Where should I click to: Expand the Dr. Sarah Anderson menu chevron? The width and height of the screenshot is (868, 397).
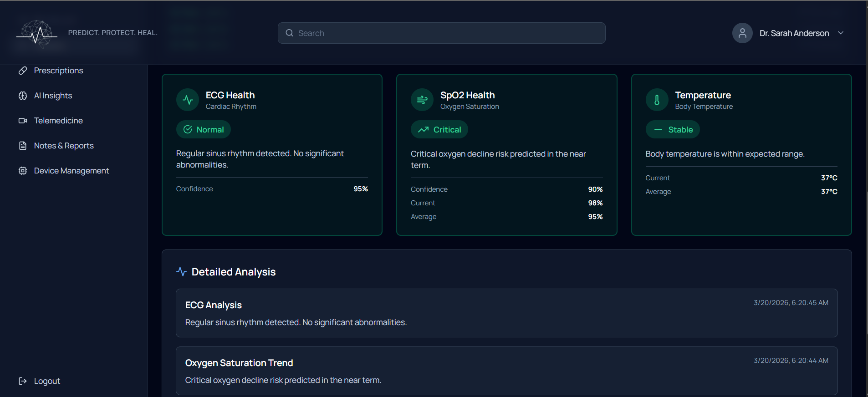tap(841, 33)
